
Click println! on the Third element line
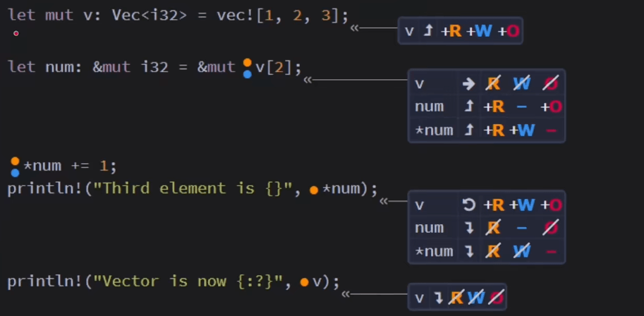tap(45, 188)
